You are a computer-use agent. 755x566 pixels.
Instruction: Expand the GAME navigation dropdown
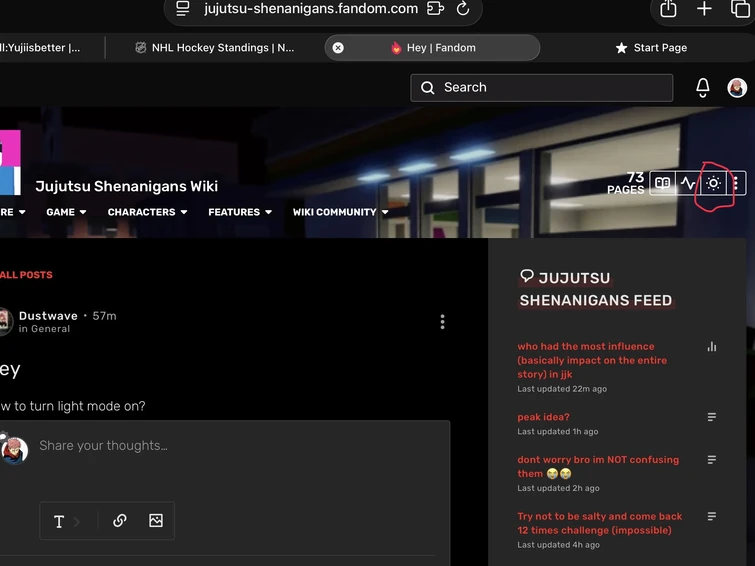(66, 212)
